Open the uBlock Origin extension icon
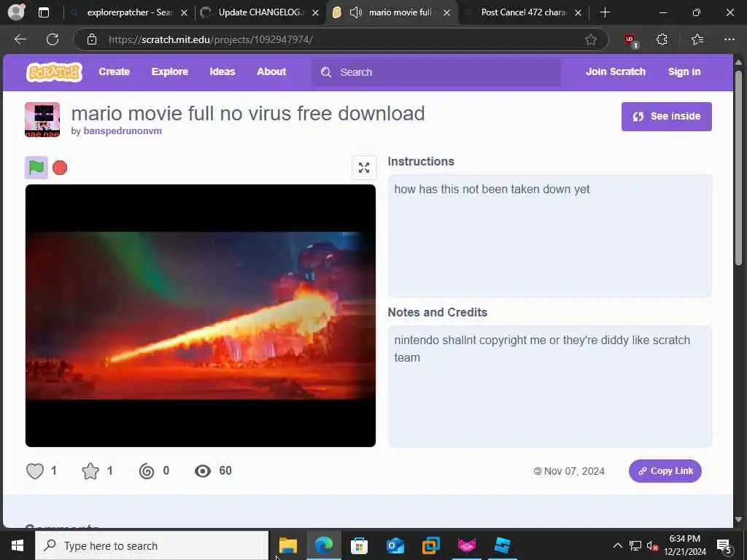This screenshot has height=560, width=747. (x=631, y=41)
